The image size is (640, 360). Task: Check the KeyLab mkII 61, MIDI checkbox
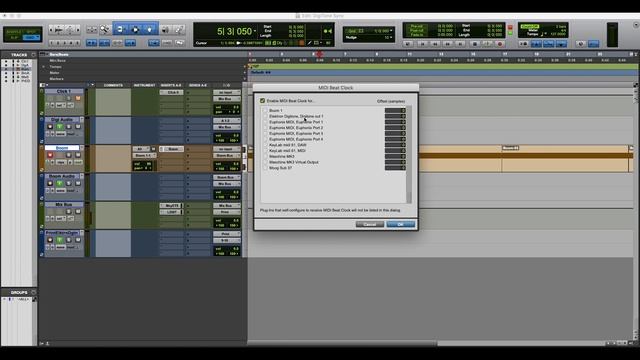click(265, 151)
